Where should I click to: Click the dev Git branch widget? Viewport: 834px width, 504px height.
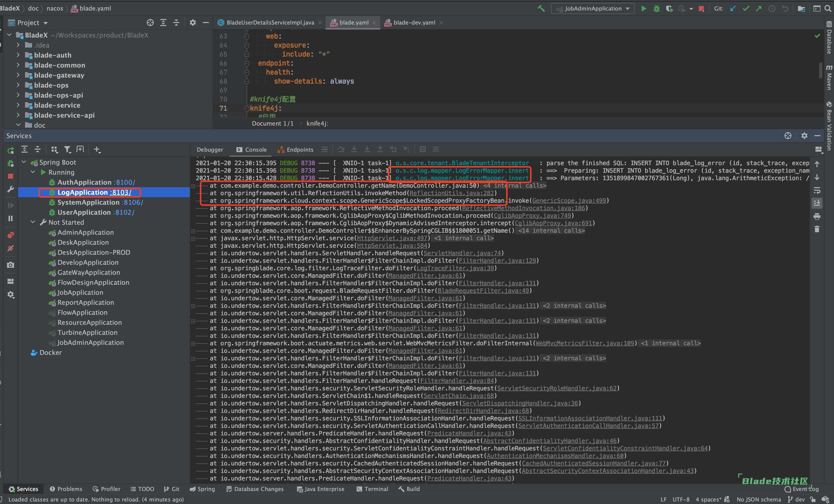[x=796, y=499]
